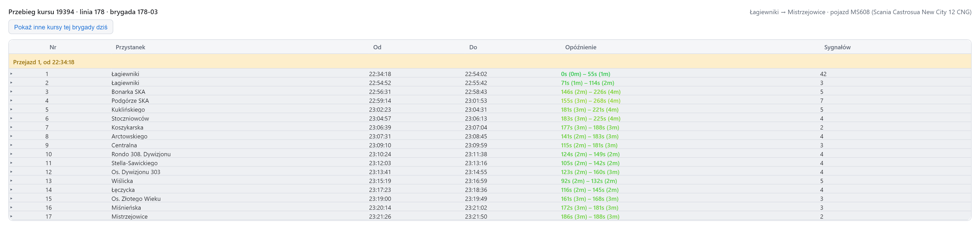Expand the Arctowskiego row
980x237 pixels.
(12, 136)
